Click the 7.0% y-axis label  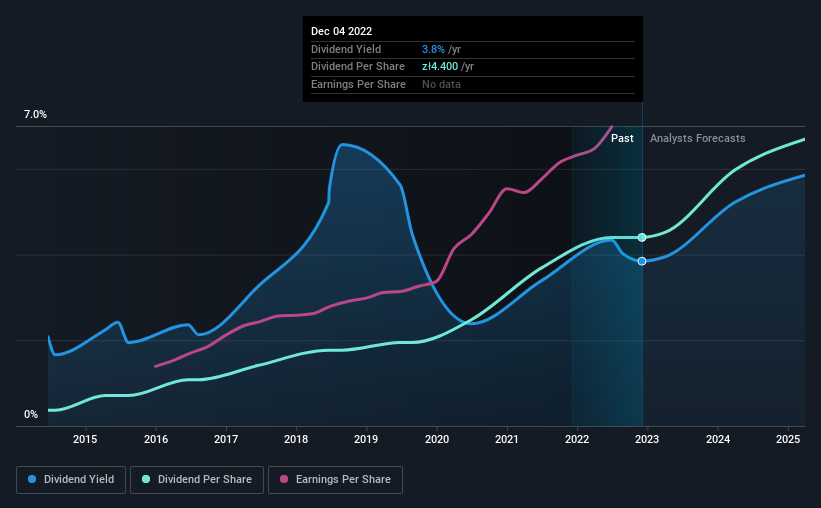[x=35, y=114]
